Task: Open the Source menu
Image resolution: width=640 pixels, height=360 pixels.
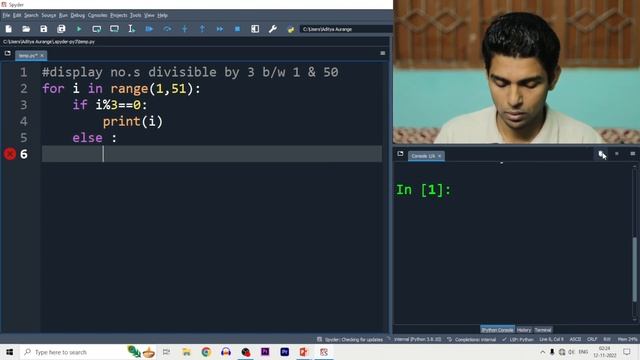Action: click(x=49, y=15)
